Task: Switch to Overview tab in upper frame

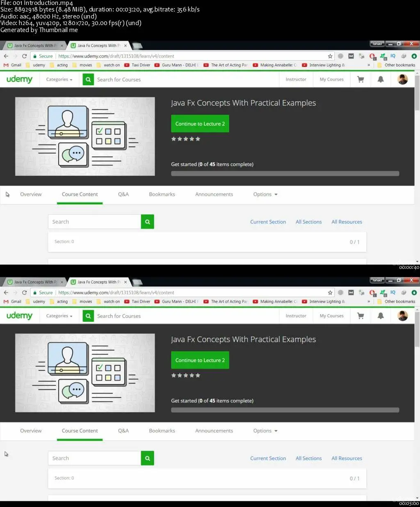Action: click(31, 195)
